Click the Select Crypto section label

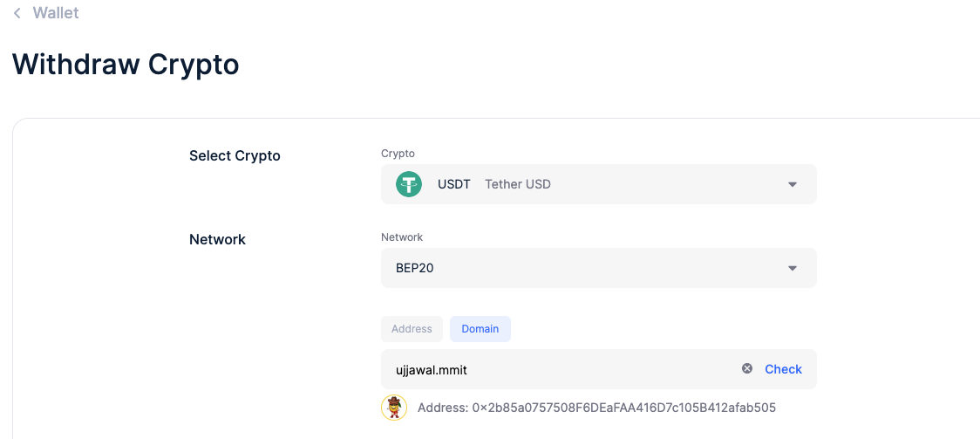(x=235, y=155)
